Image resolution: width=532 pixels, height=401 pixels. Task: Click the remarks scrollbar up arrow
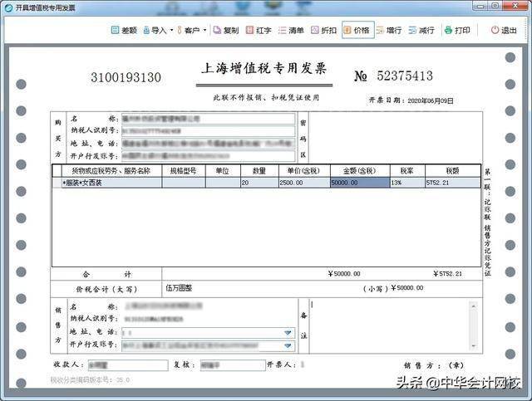(473, 306)
